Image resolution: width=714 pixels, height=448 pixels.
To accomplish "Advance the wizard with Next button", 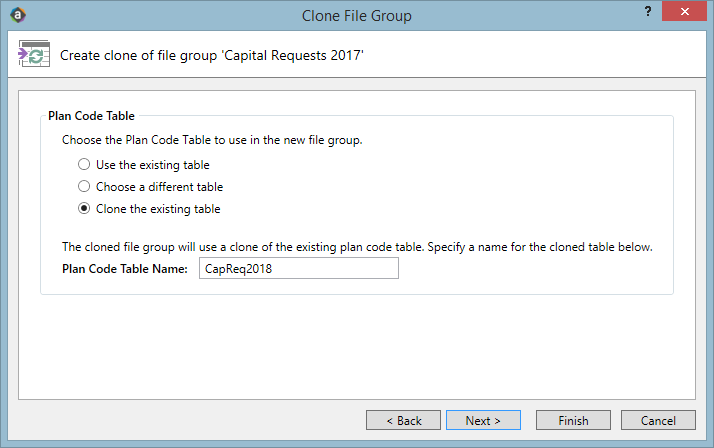I will (483, 420).
